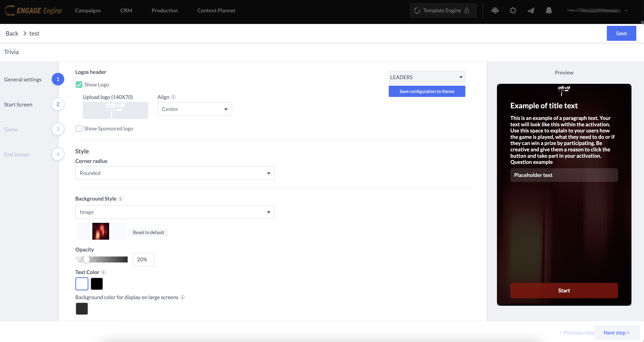
Task: Open the notifications bell
Action: [x=549, y=10]
